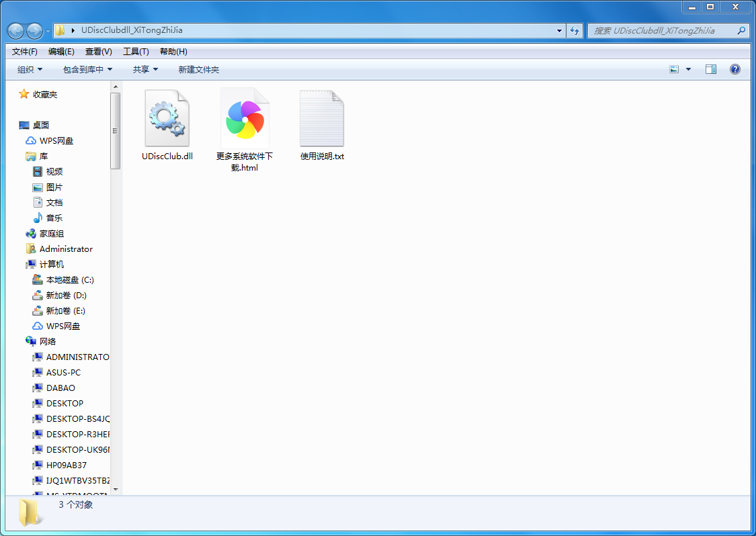Click the 收藏夹 star icon
The image size is (756, 536).
tap(24, 94)
